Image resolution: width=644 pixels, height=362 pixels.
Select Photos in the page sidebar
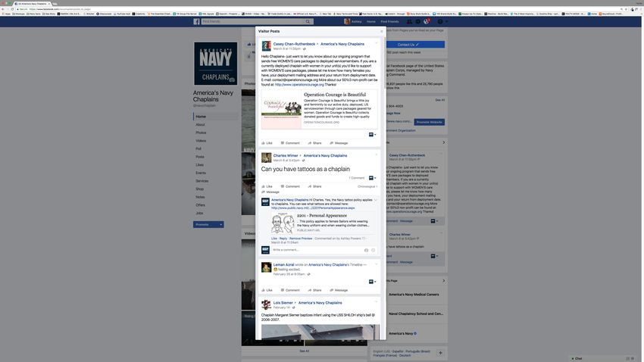pos(201,133)
